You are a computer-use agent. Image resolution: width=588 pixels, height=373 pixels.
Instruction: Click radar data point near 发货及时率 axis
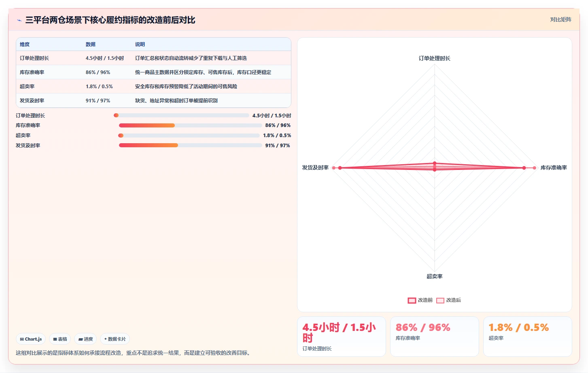[x=334, y=168]
